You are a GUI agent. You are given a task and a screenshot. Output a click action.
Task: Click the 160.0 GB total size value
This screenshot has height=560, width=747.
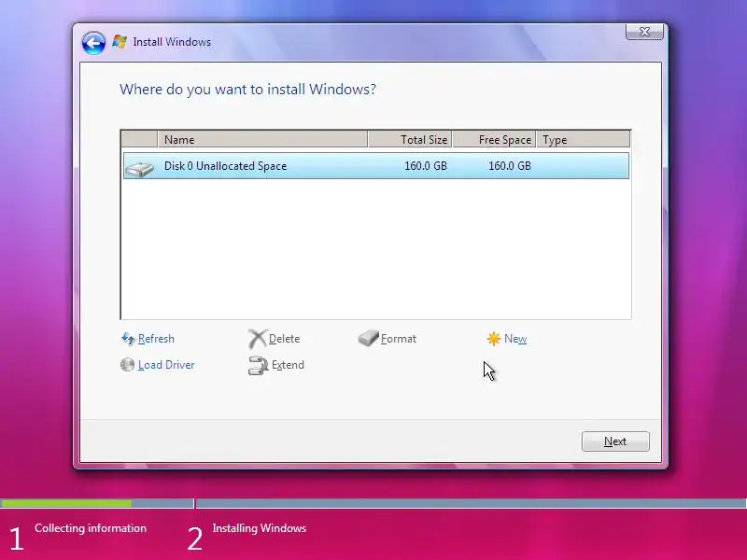pyautogui.click(x=426, y=166)
